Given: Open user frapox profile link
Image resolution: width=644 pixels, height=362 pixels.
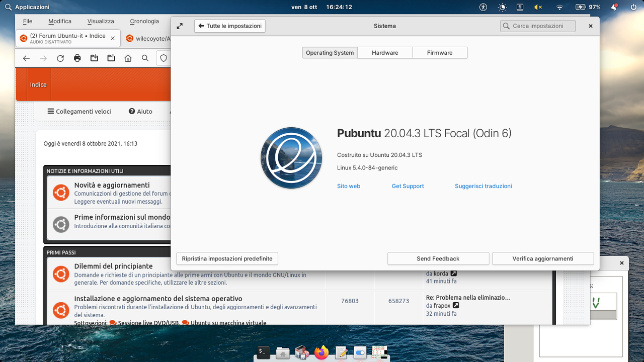Looking at the screenshot, I should click(x=442, y=306).
